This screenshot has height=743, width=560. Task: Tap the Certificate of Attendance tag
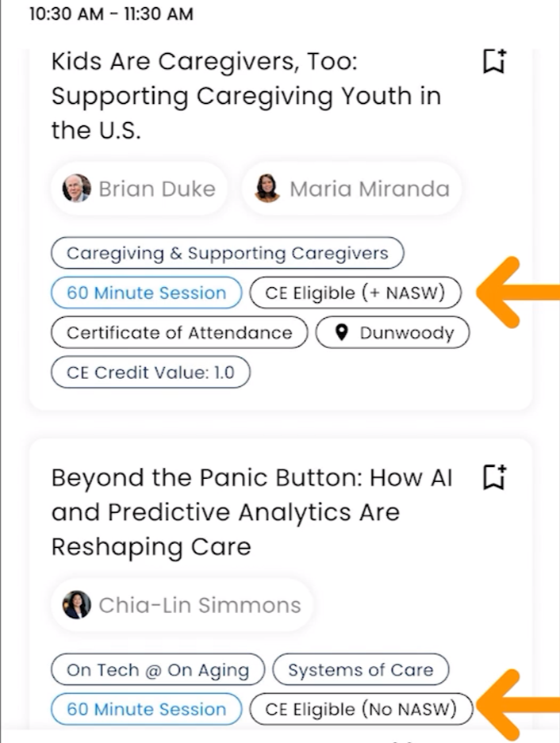[x=179, y=333]
